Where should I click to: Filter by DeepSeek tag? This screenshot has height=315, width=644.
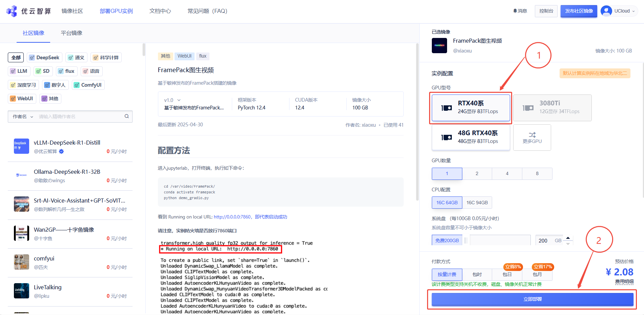tap(44, 58)
